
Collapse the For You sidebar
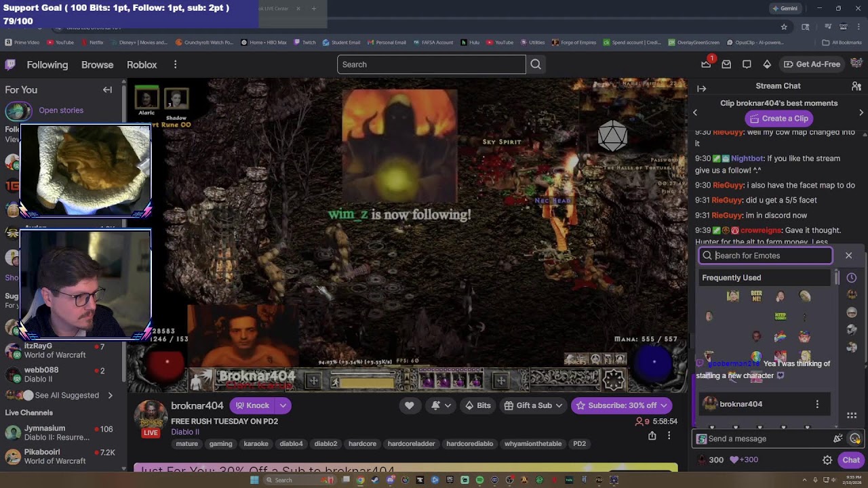coord(107,89)
